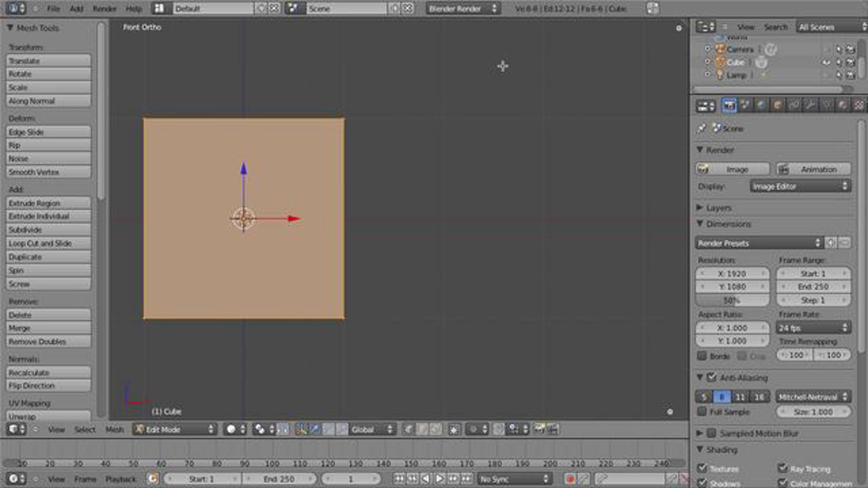Click the fullscreen toggle icon in top bar
The height and width of the screenshot is (488, 868).
pos(653,8)
